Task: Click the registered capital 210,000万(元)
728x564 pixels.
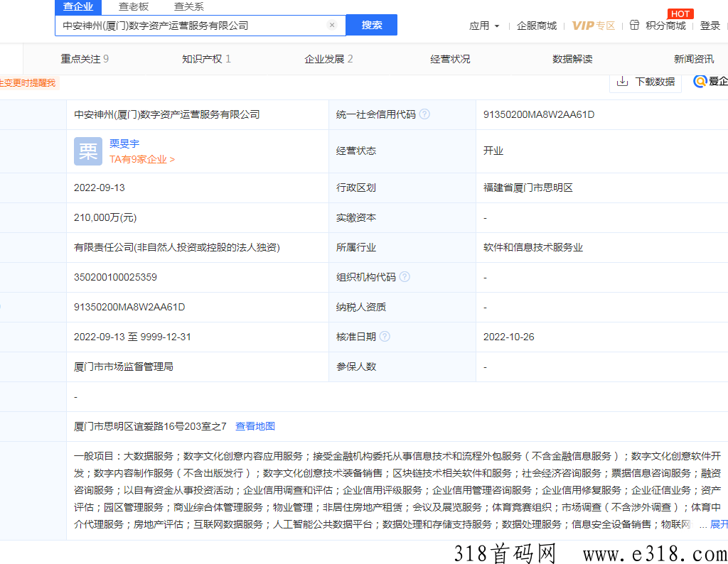Action: click(105, 217)
